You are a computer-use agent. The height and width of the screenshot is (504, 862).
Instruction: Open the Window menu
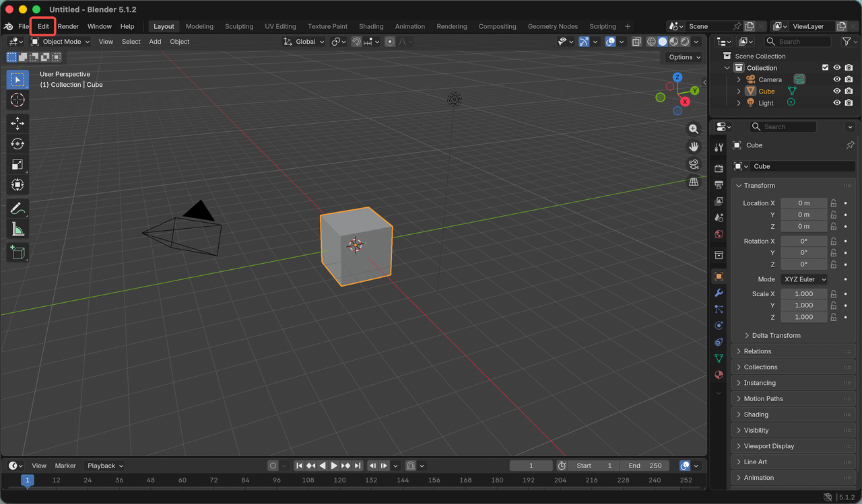click(100, 26)
